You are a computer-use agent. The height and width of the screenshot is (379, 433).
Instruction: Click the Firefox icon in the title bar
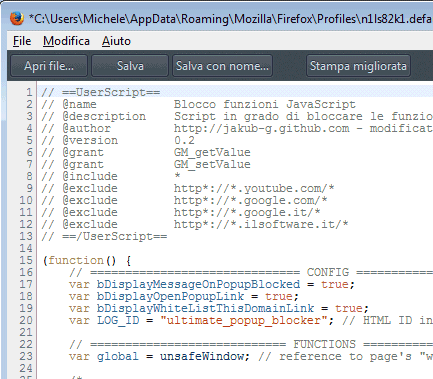pos(17,18)
